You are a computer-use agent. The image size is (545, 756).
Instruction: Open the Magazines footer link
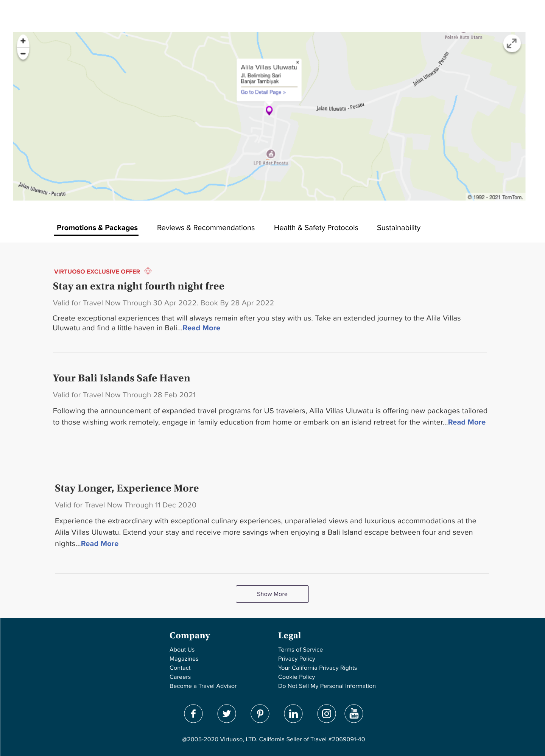[x=184, y=659]
